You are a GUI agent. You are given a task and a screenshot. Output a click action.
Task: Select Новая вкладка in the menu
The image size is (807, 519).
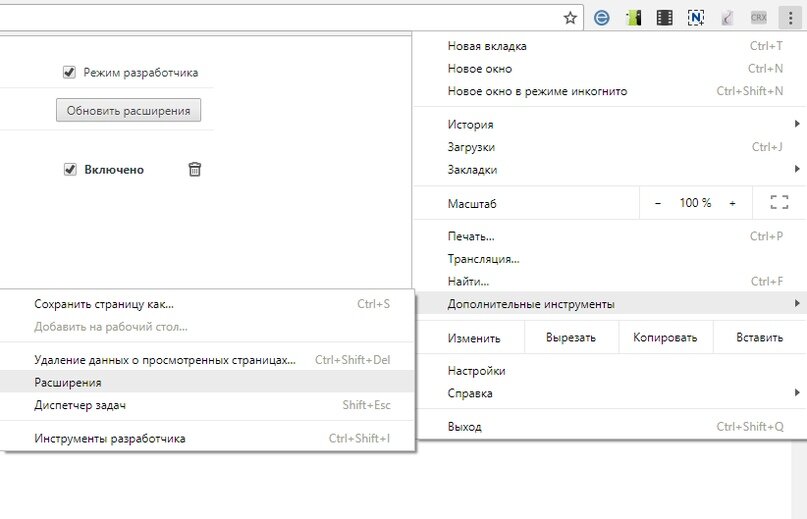tap(610, 46)
